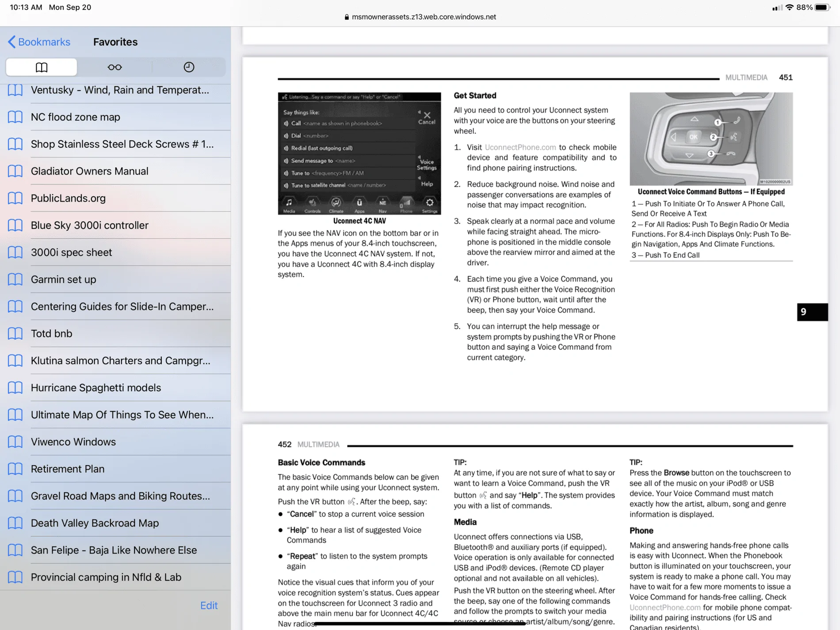
Task: Follow the UconnectPhone.com link in step 1
Action: [x=520, y=147]
